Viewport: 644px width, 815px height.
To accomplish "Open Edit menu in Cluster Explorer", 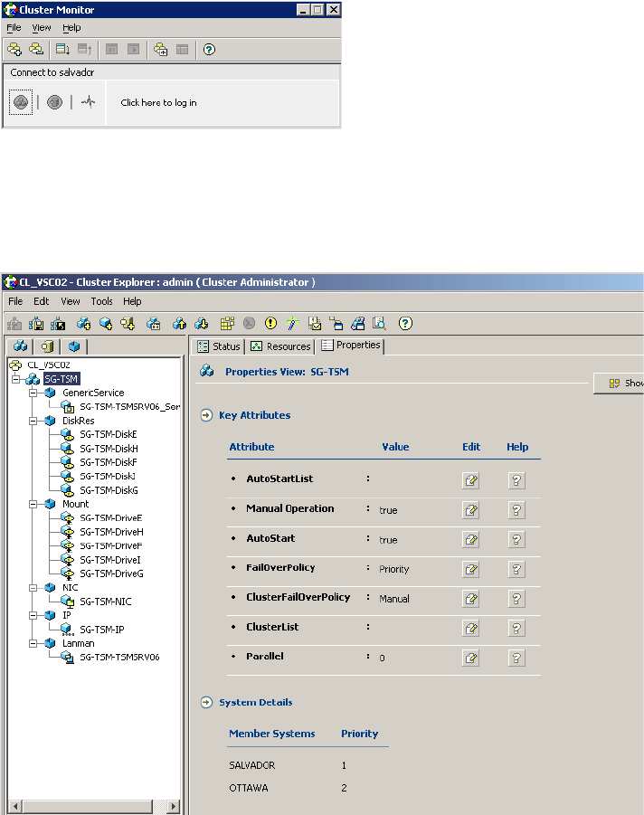I will (x=41, y=301).
